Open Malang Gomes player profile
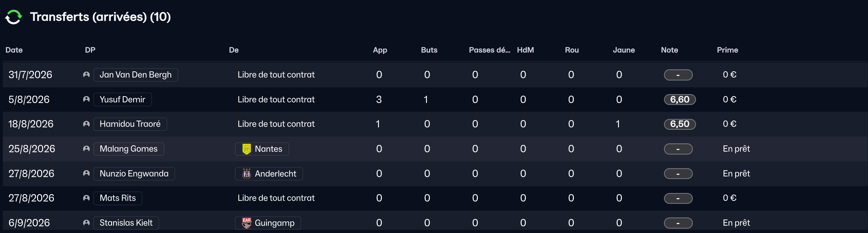The height and width of the screenshot is (233, 868). [x=128, y=149]
